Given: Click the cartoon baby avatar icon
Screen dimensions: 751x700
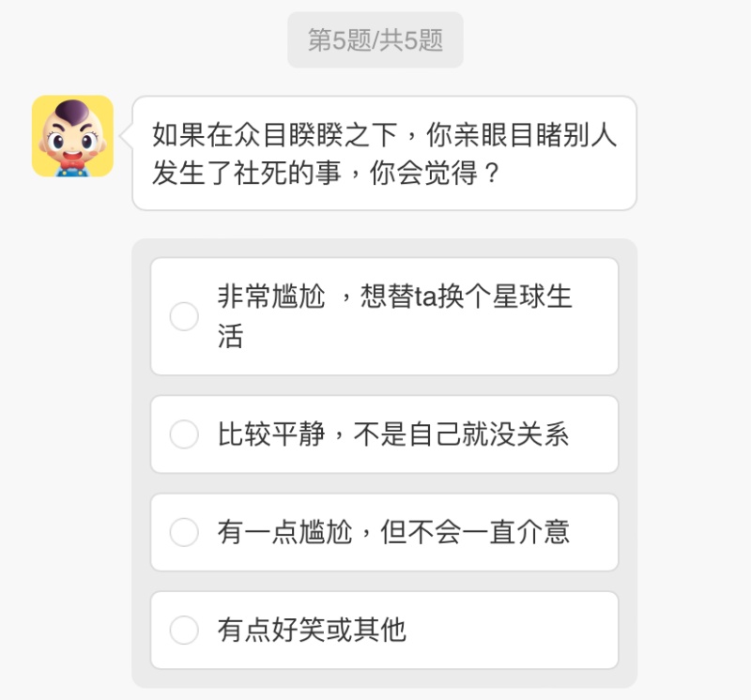Looking at the screenshot, I should [72, 136].
